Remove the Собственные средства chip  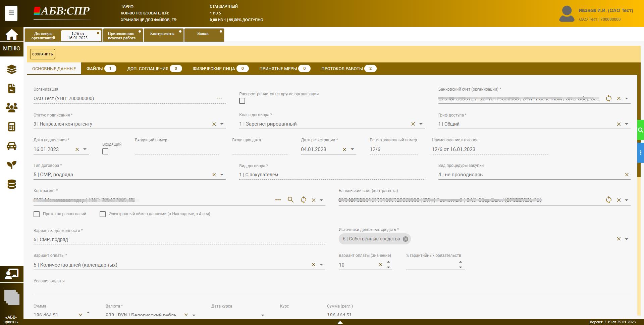coord(406,239)
